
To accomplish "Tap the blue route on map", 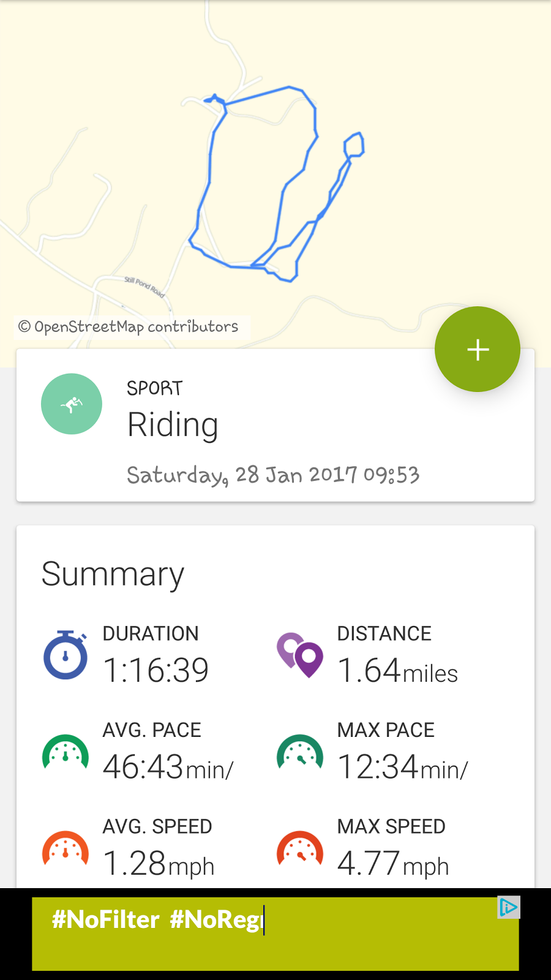I will click(211, 165).
